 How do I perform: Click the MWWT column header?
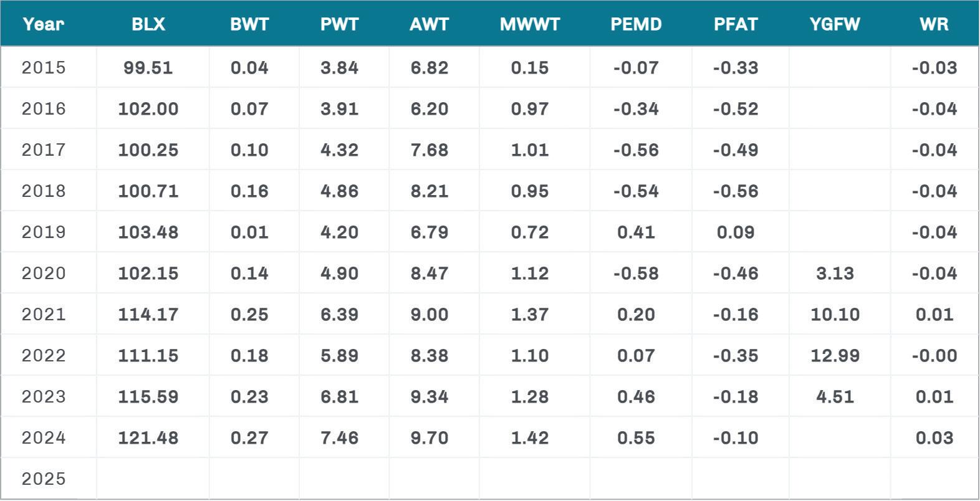tap(530, 24)
